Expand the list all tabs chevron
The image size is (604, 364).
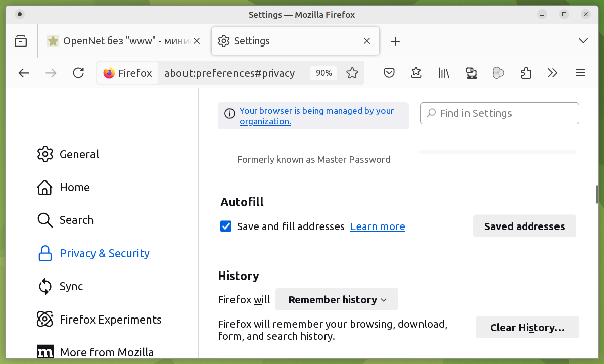point(583,41)
